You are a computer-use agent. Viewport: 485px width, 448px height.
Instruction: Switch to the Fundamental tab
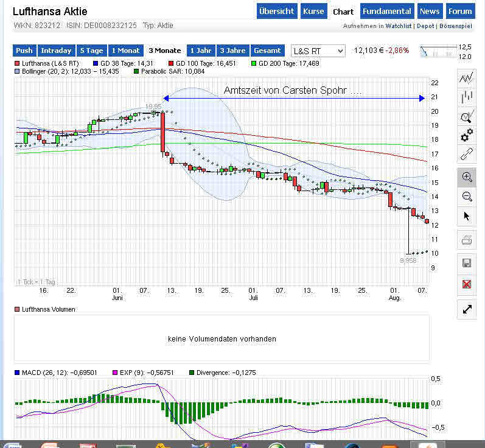click(386, 12)
